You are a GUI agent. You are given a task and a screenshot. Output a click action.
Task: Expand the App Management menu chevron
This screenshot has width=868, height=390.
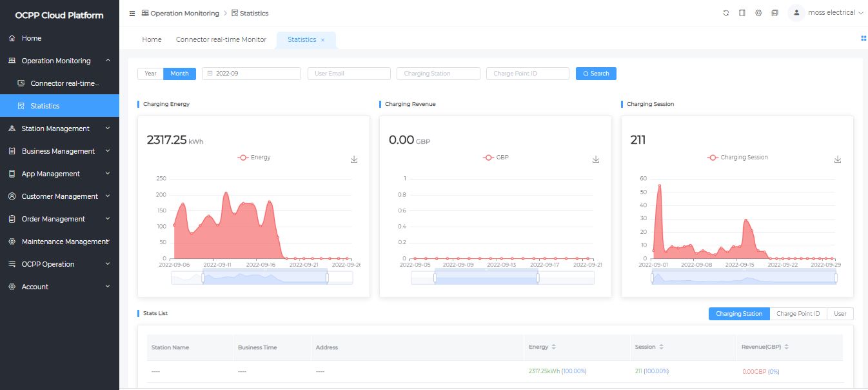[108, 174]
